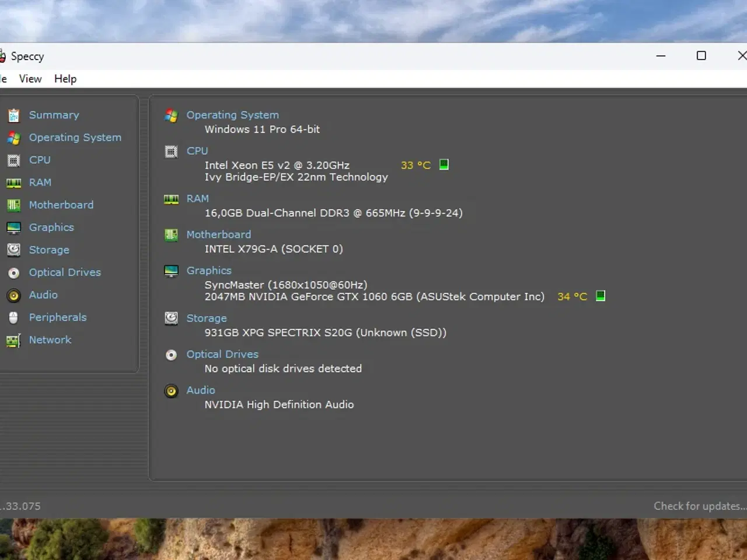Click SyncMaster (1680x1050@60Hz) text

coord(286,285)
